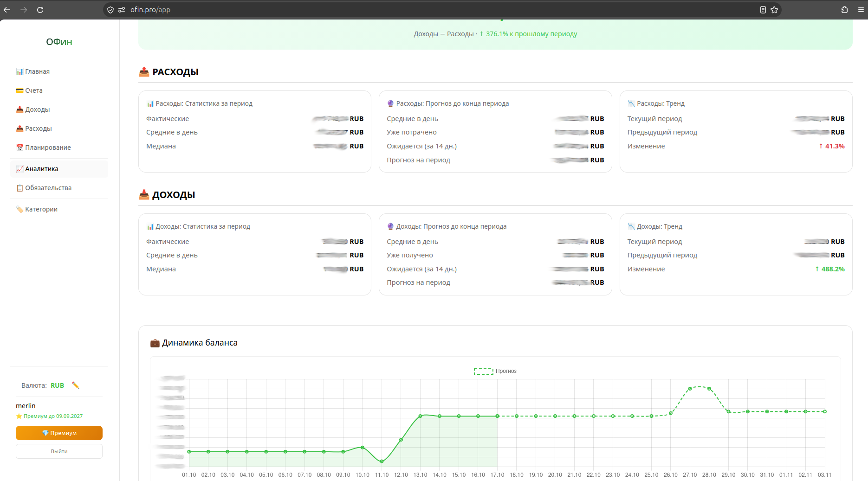Viewport: 868px width, 481px height.
Task: Click the bar chart icon in Доходы: Статистика card
Action: click(150, 226)
